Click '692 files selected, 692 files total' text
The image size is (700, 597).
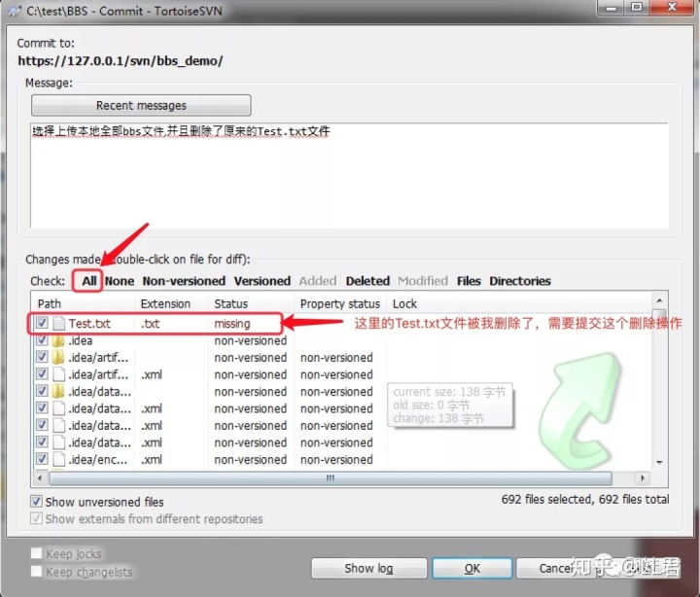[x=585, y=499]
